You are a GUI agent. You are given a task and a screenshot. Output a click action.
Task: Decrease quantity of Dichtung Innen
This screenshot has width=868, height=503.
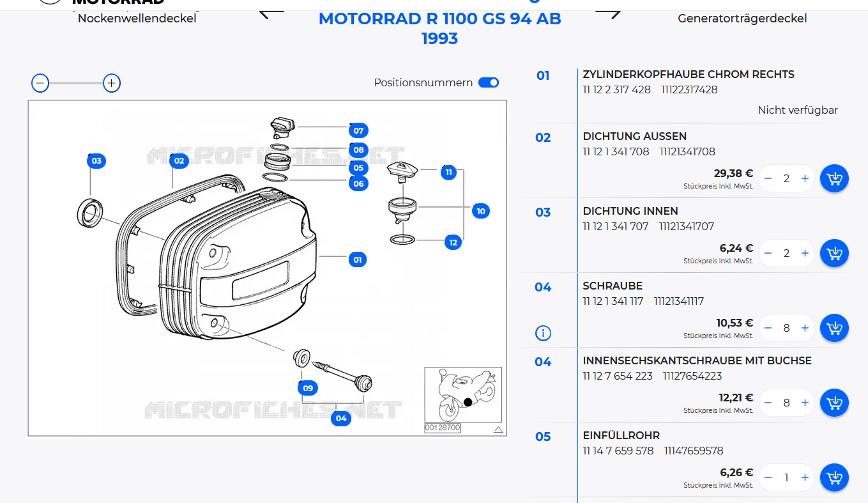pos(768,253)
